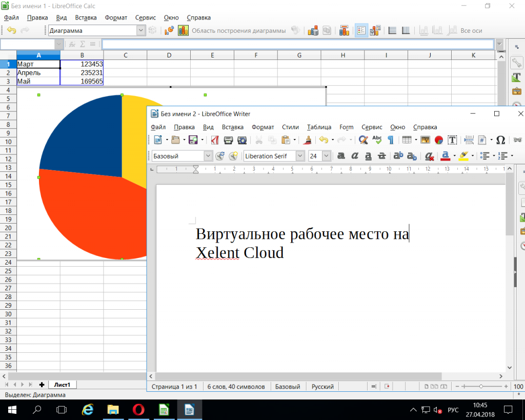This screenshot has height=420, width=525.
Task: Expand the Calc Name Box dropdown
Action: (59, 44)
